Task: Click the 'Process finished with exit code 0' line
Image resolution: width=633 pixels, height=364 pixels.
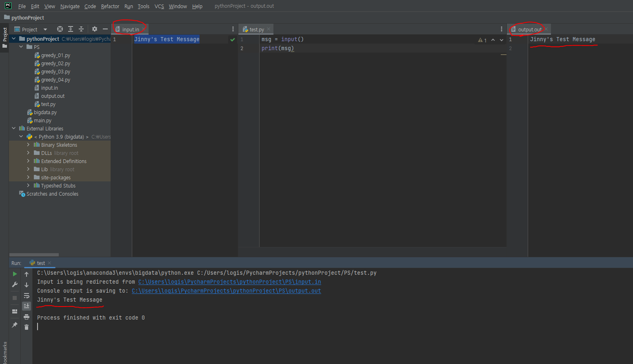Action: [91, 318]
